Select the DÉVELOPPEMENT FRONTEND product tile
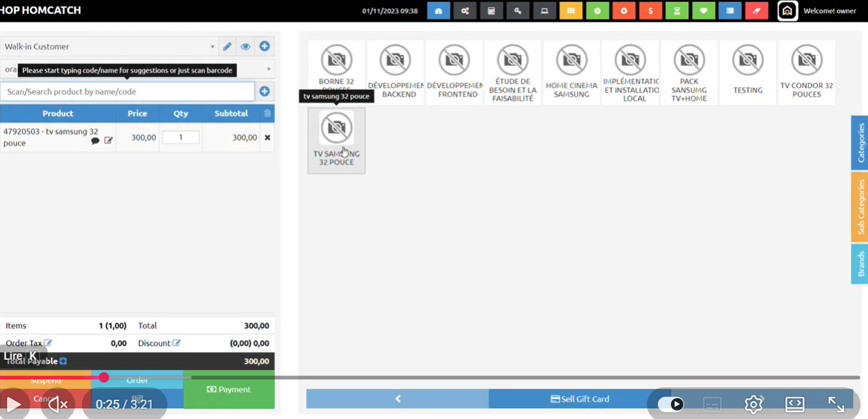Viewport: 868px width, 419px height. pos(454,72)
